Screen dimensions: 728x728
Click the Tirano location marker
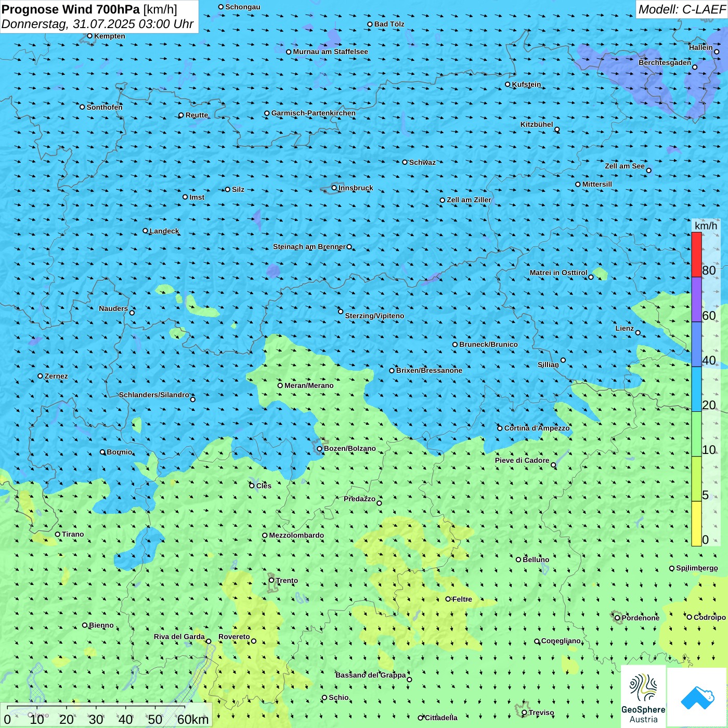coord(58,534)
